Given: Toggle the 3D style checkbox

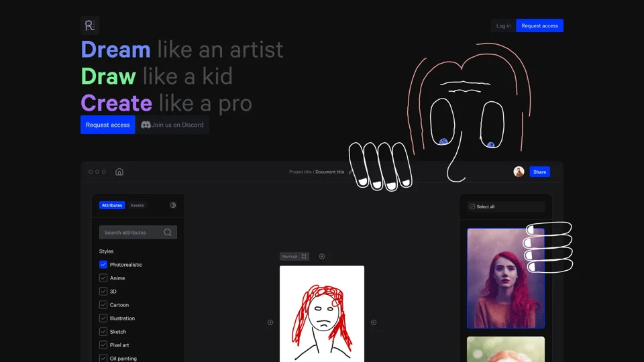Looking at the screenshot, I should coord(103,292).
